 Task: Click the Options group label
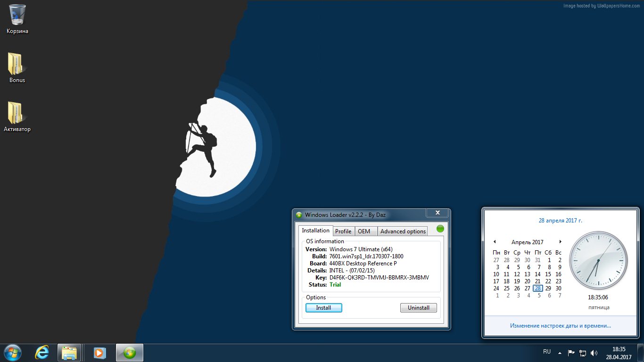316,297
